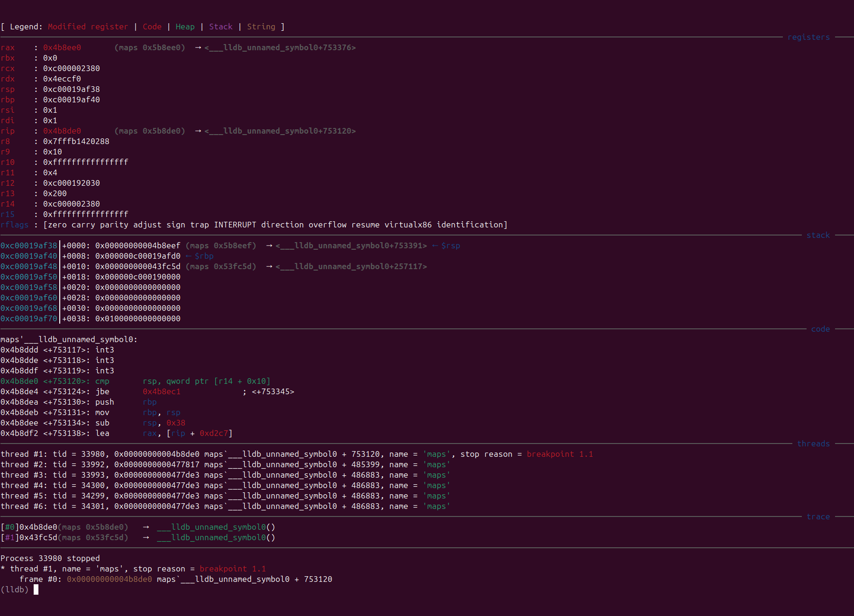Click the 'stack' section header label

click(818, 235)
